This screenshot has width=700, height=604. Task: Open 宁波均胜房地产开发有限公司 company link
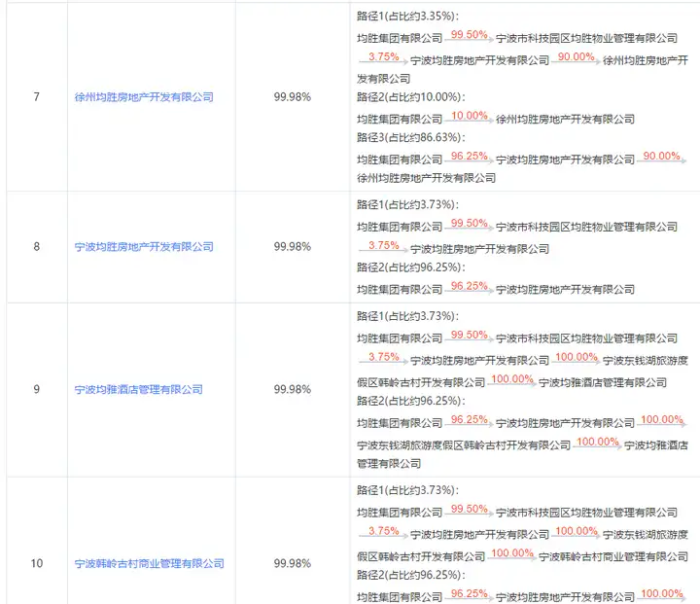(x=144, y=247)
